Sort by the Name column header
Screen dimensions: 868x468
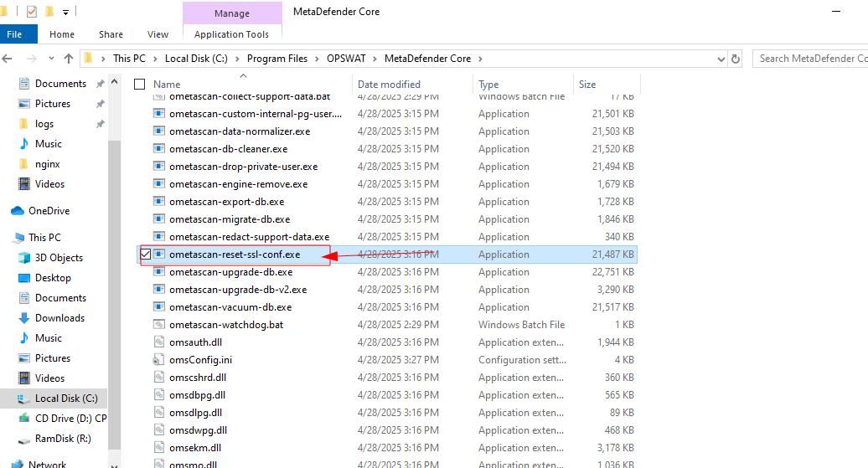pos(167,84)
